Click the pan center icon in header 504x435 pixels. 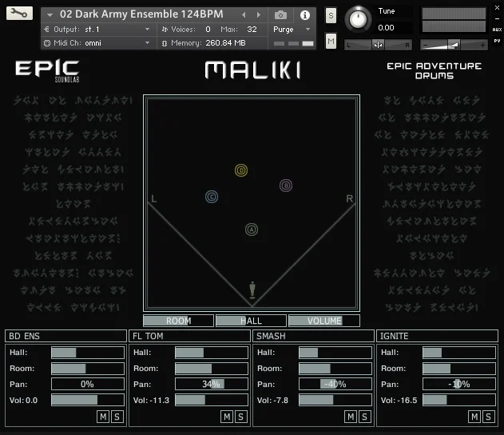pos(378,45)
